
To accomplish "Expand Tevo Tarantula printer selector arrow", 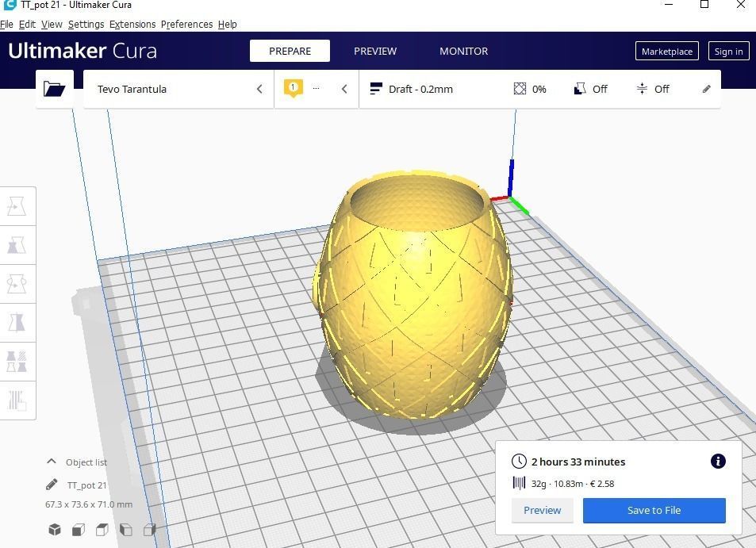I will [x=259, y=89].
